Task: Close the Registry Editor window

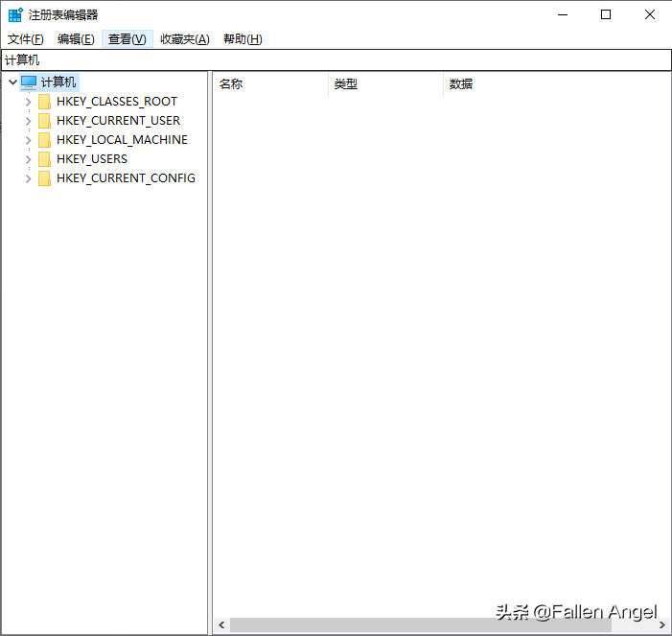Action: 650,15
